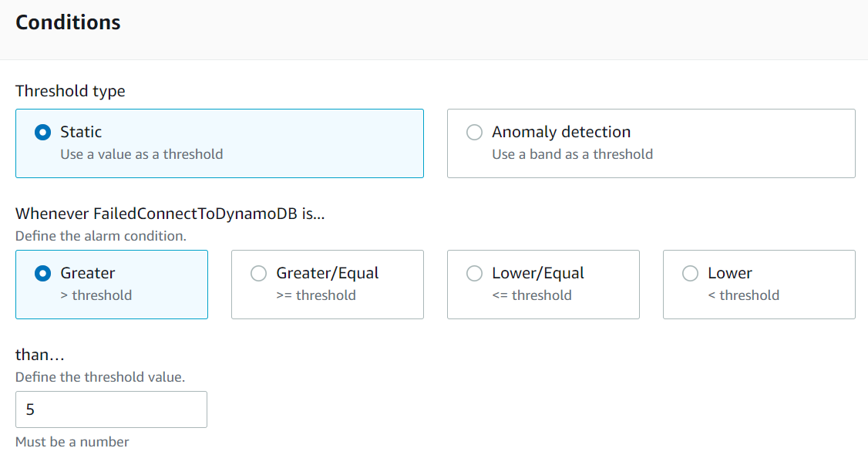The width and height of the screenshot is (868, 465).
Task: Click the "> threshold" description text
Action: (96, 295)
